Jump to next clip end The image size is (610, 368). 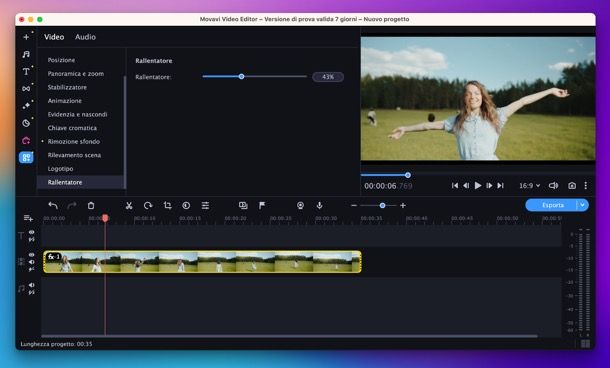[501, 186]
